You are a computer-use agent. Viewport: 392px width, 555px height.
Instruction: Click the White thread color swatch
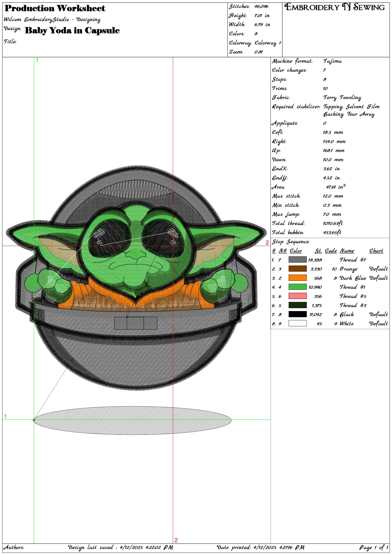pyautogui.click(x=298, y=323)
